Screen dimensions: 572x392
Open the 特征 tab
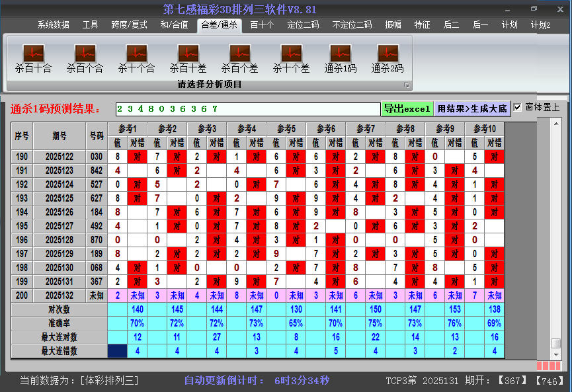(x=422, y=25)
